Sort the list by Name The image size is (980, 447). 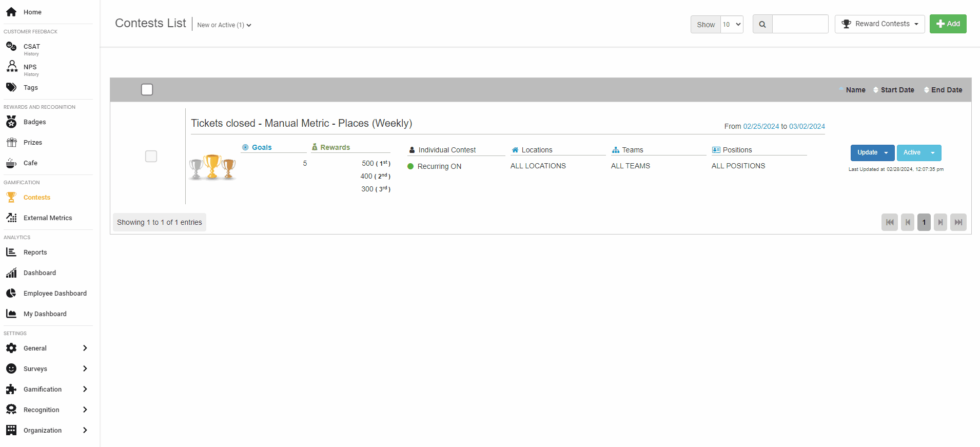[x=855, y=90]
